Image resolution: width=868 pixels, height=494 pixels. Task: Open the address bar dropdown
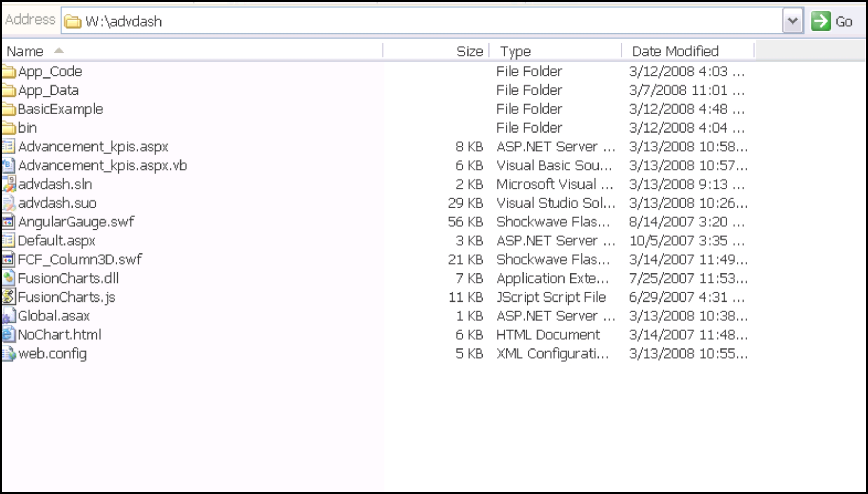tap(793, 21)
